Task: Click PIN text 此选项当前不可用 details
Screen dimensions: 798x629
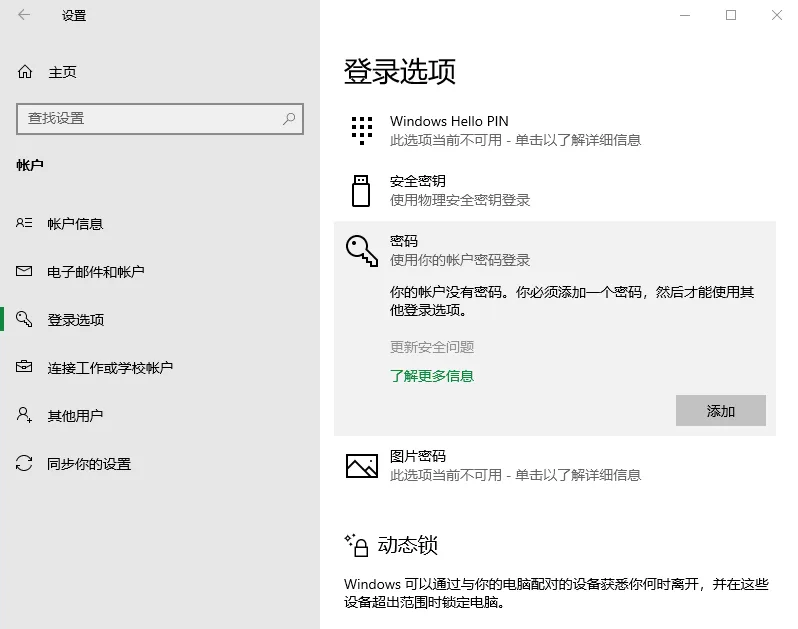Action: [515, 140]
